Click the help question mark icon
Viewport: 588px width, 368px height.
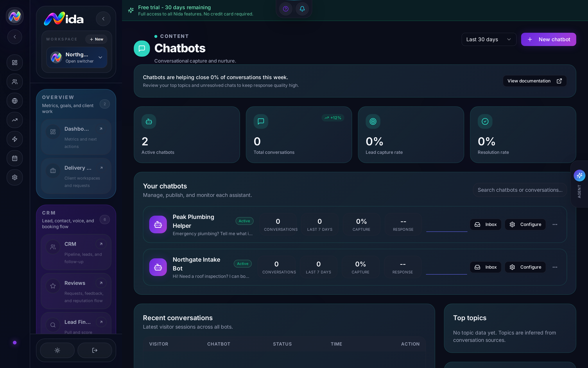point(286,9)
